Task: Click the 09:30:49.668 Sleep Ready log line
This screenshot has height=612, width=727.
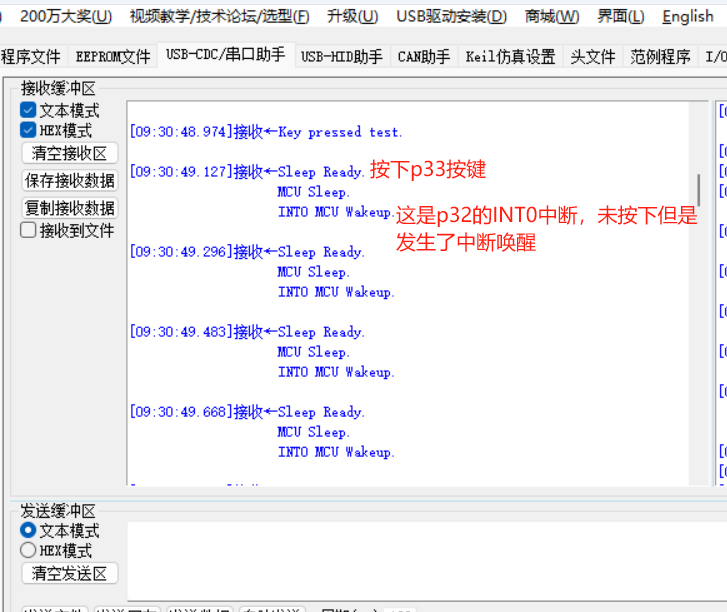Action: tap(247, 412)
